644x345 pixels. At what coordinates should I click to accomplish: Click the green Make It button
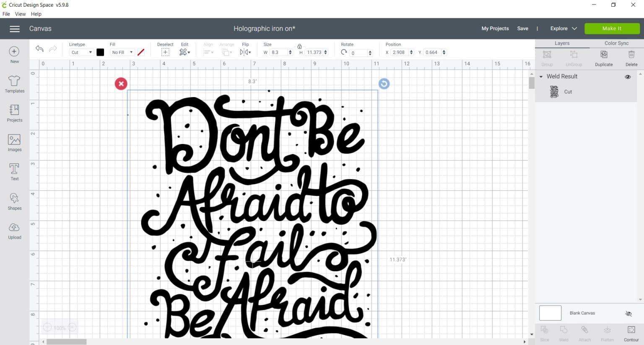point(612,28)
